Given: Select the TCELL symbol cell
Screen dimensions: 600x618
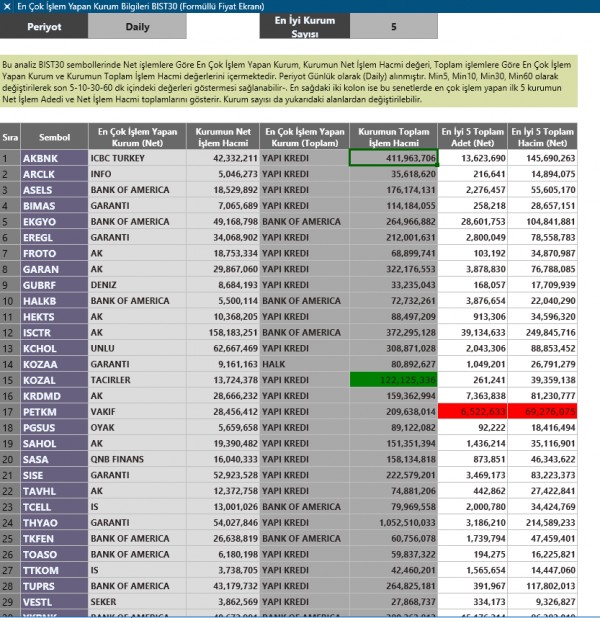Looking at the screenshot, I should pyautogui.click(x=54, y=506).
